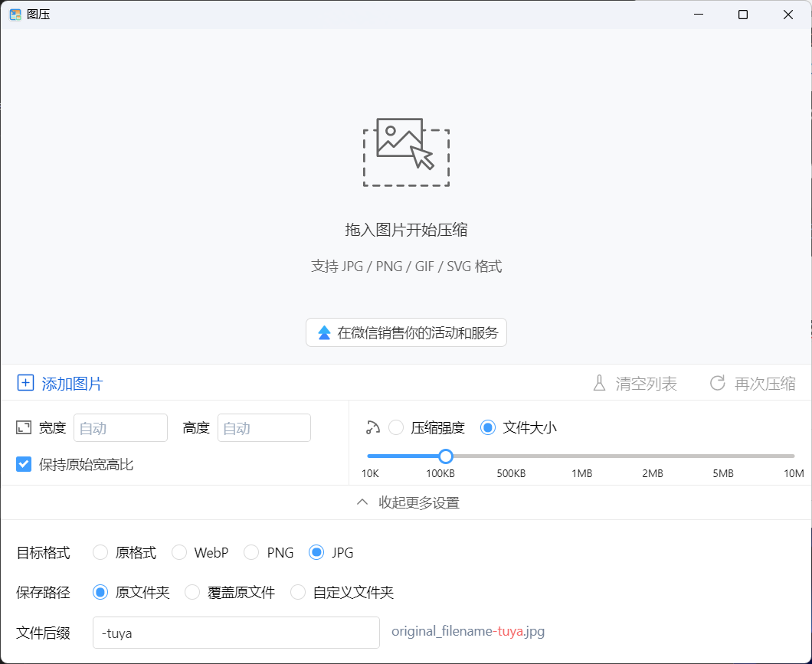Choose PNG as target format

click(x=252, y=552)
